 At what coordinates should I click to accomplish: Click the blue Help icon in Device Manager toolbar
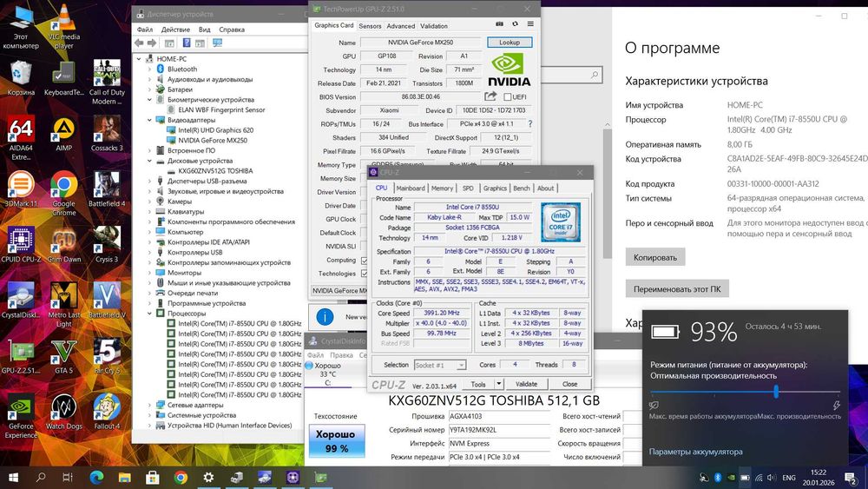point(187,43)
